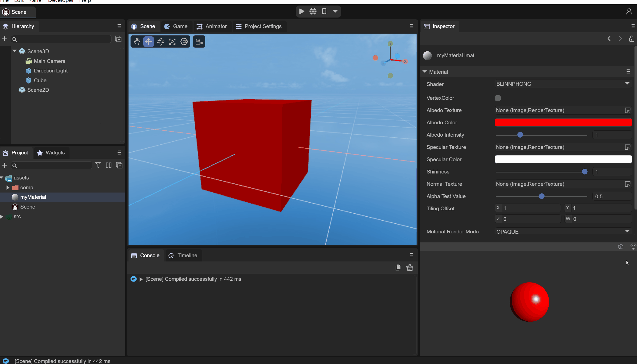This screenshot has width=637, height=364.
Task: Toggle preview mesh shape cube icon
Action: tap(621, 247)
